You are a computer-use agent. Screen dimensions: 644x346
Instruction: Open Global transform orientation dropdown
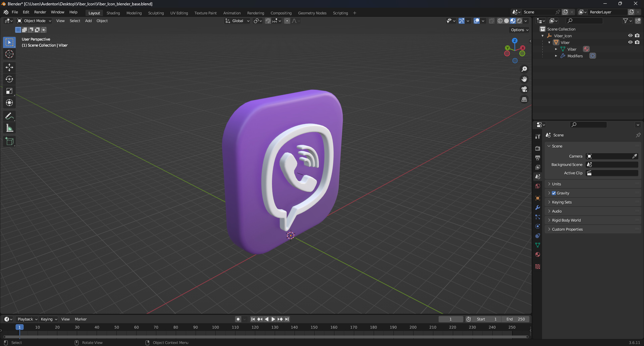(x=237, y=21)
